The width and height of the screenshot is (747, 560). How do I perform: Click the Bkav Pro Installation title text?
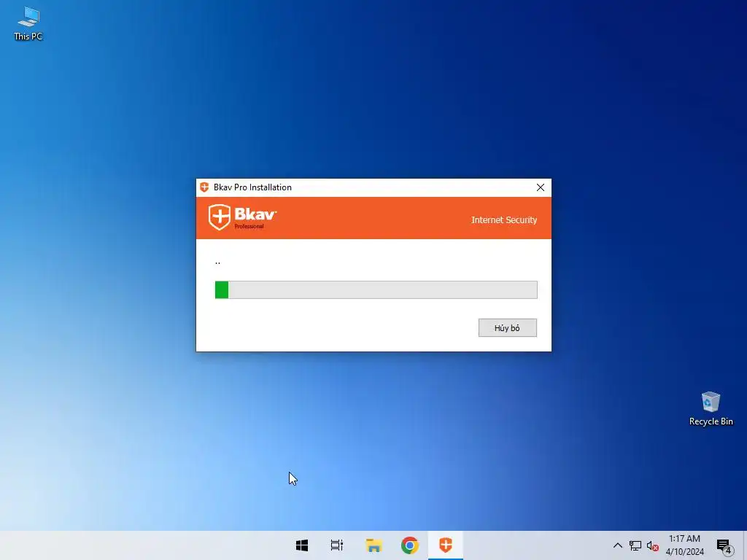[252, 187]
